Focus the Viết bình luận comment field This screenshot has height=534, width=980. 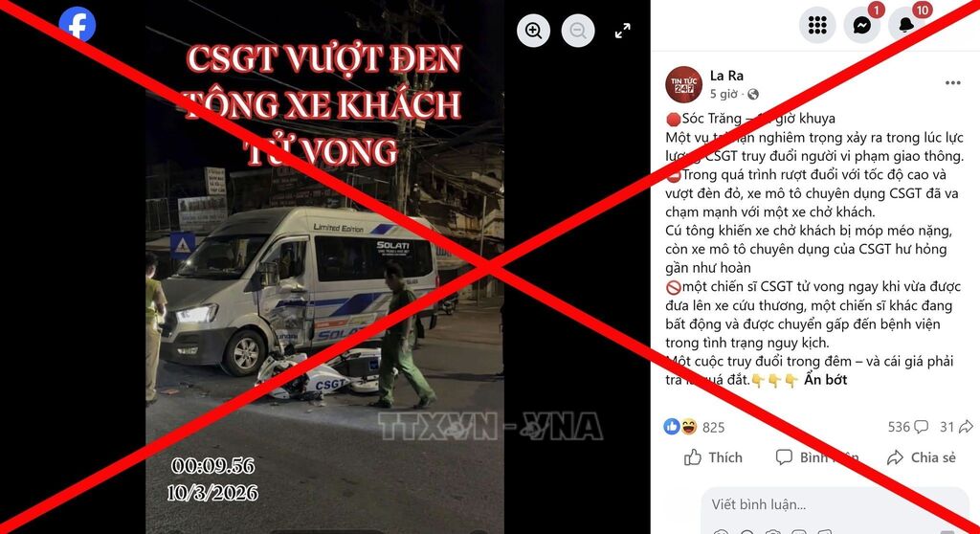pos(835,504)
